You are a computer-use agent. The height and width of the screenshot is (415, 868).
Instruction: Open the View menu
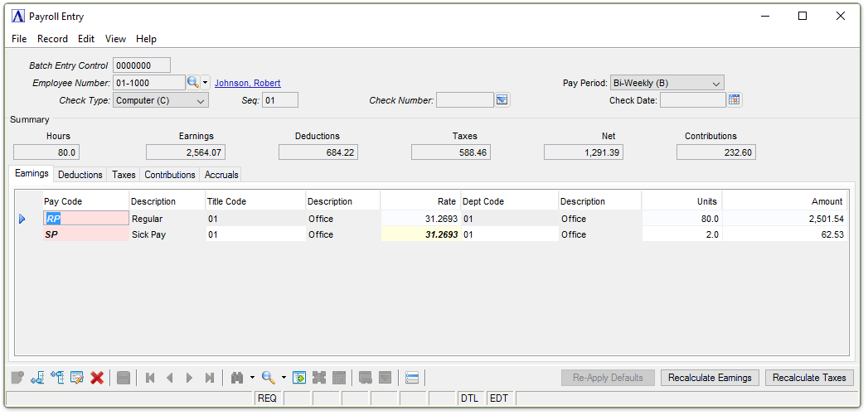tap(116, 39)
